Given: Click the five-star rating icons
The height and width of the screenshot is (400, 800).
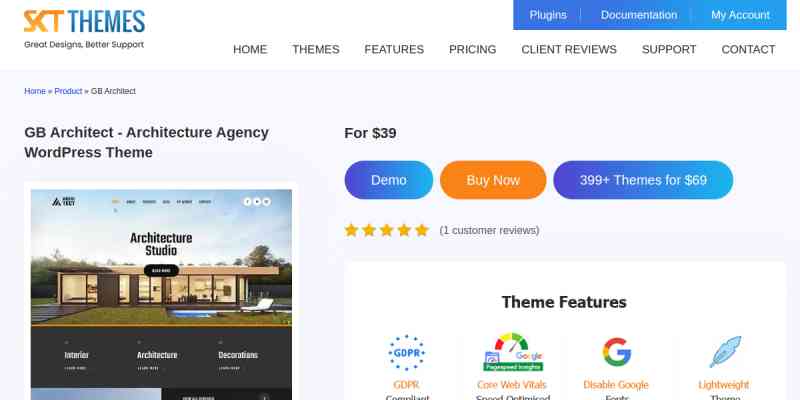Looking at the screenshot, I should (387, 231).
